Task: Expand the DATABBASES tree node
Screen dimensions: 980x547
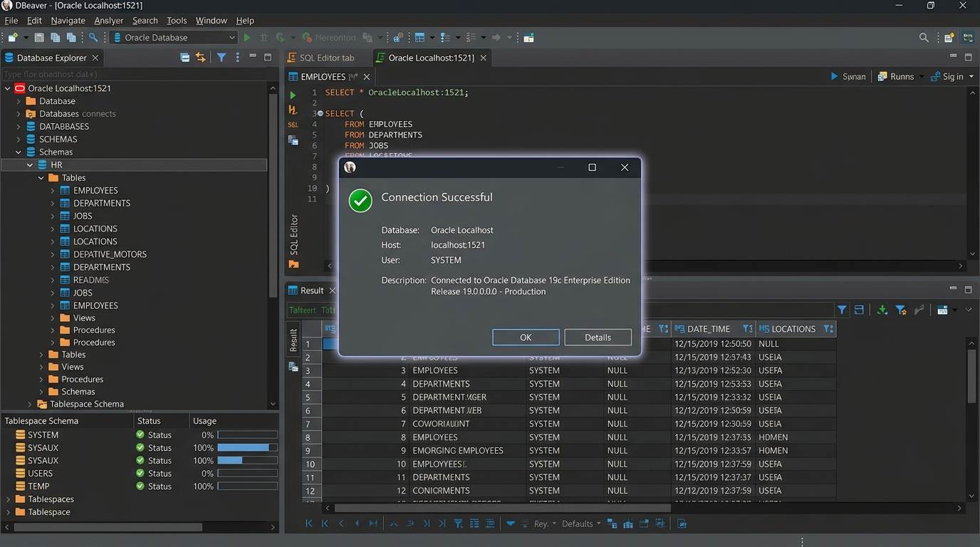Action: [19, 127]
